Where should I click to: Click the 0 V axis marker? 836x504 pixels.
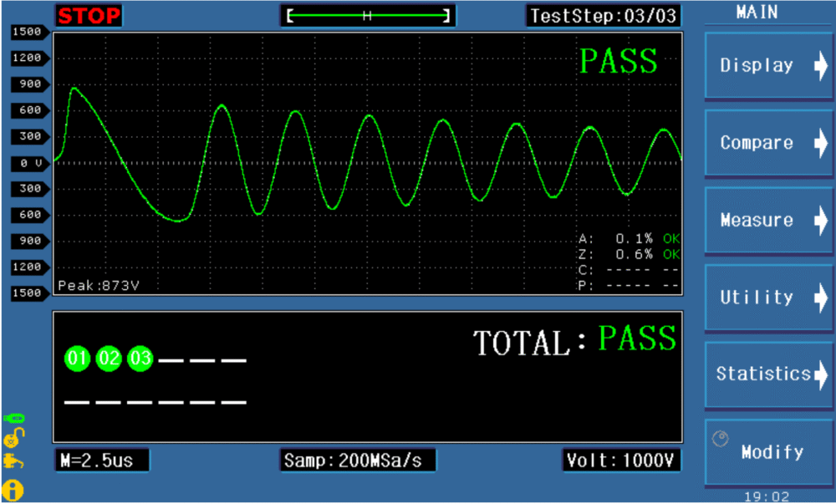click(x=30, y=163)
